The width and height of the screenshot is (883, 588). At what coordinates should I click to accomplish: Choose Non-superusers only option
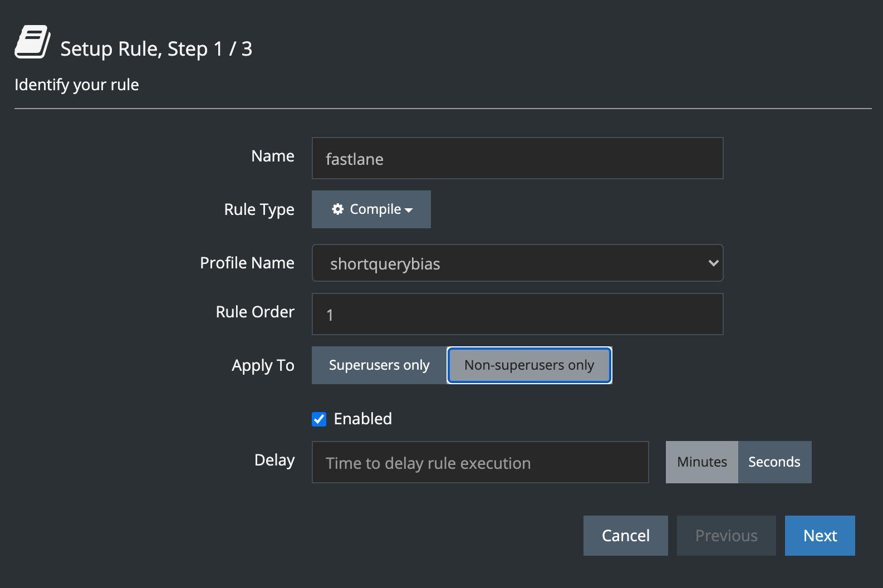point(529,365)
